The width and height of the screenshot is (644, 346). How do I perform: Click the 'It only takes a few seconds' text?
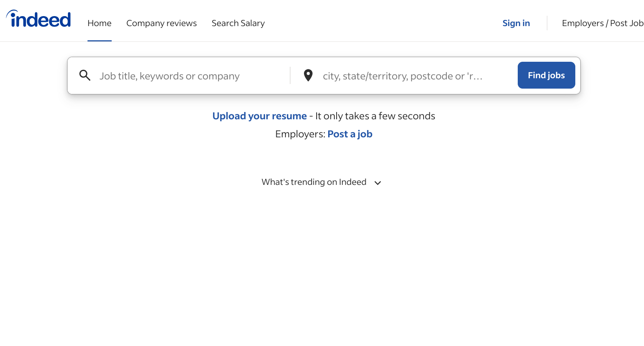pyautogui.click(x=375, y=116)
